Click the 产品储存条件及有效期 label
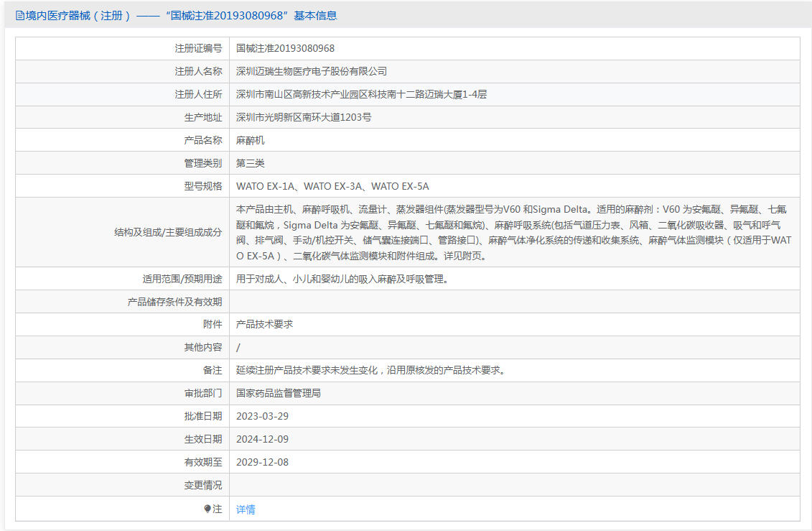Screen dimensions: 812x531 [x=174, y=302]
